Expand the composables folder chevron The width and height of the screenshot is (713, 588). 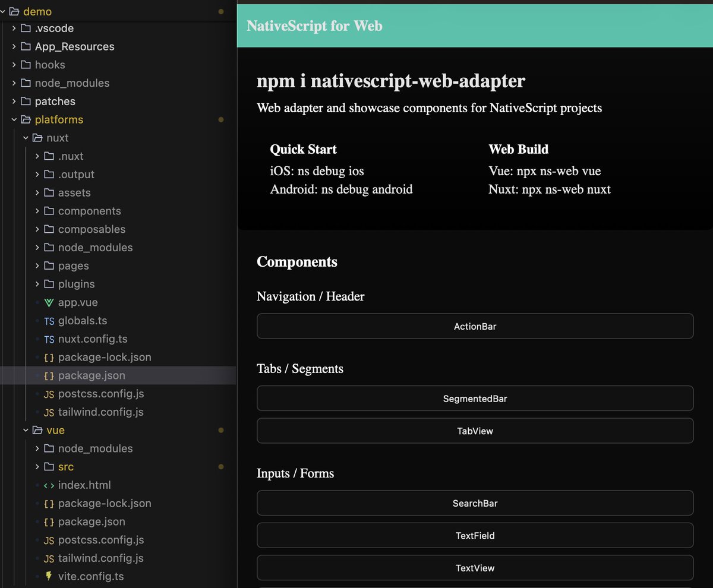point(37,229)
